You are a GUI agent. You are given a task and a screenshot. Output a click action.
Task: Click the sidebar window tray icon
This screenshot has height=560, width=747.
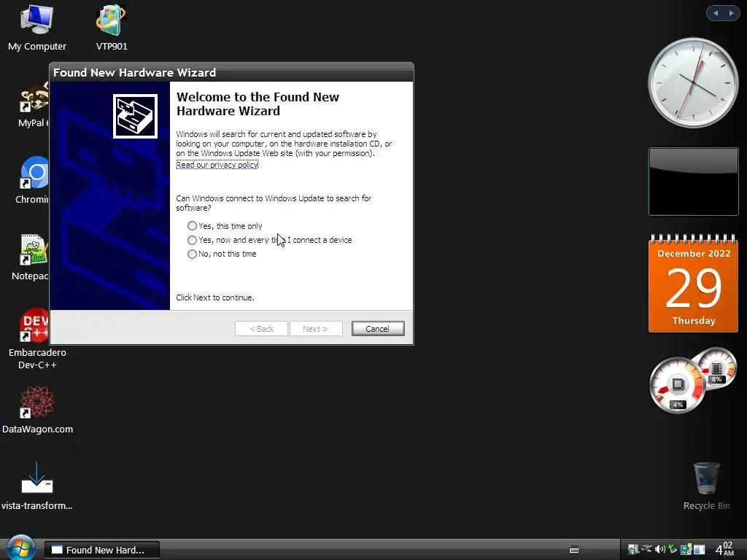click(699, 550)
